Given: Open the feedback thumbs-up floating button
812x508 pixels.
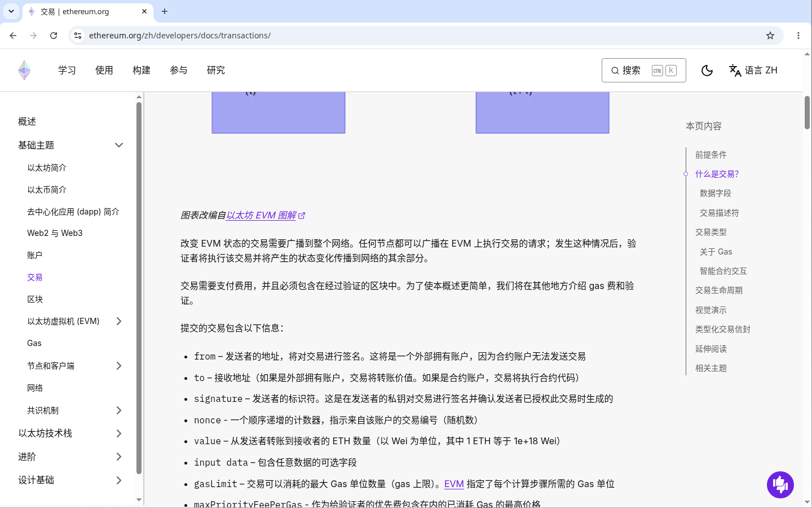Looking at the screenshot, I should click(780, 485).
